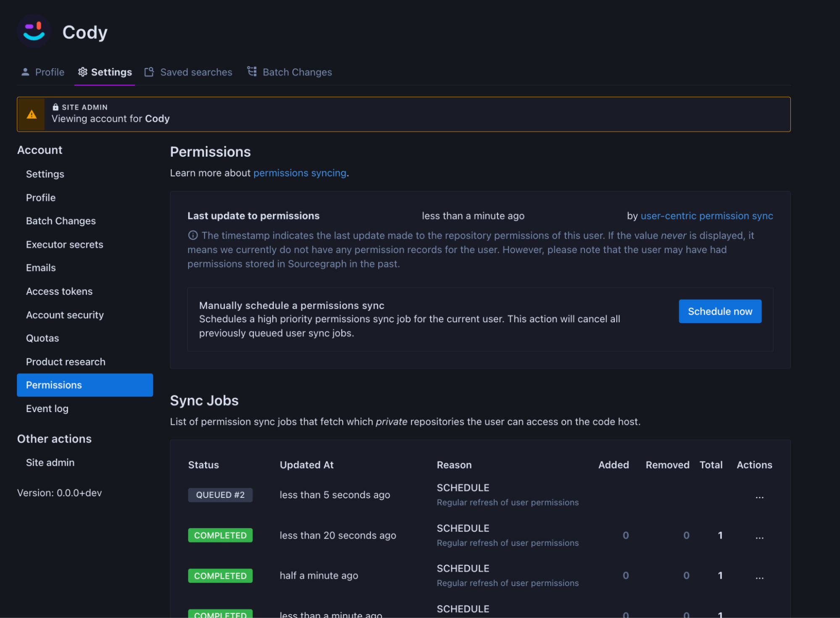The width and height of the screenshot is (840, 618).
Task: Click the Sync Jobs heading
Action: pos(204,400)
